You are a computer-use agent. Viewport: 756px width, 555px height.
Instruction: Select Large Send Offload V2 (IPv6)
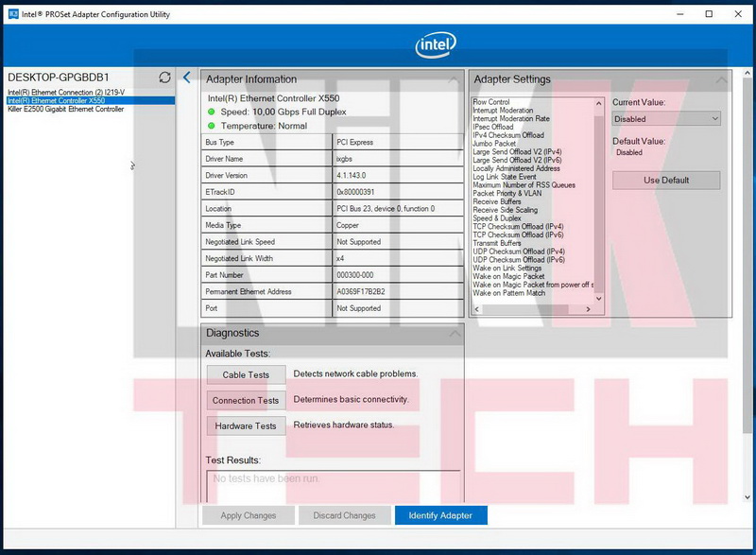coord(517,160)
